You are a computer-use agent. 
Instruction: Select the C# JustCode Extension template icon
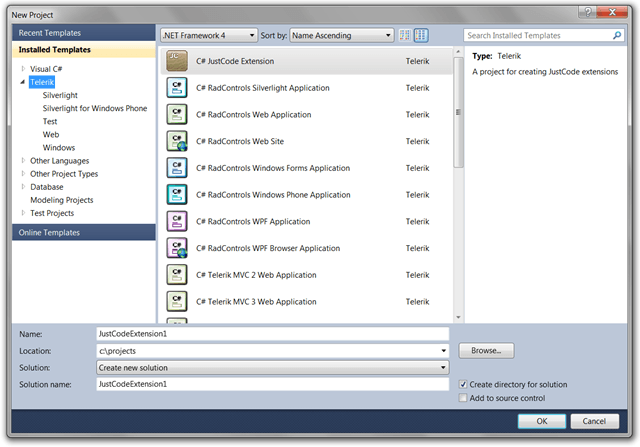pyautogui.click(x=177, y=61)
